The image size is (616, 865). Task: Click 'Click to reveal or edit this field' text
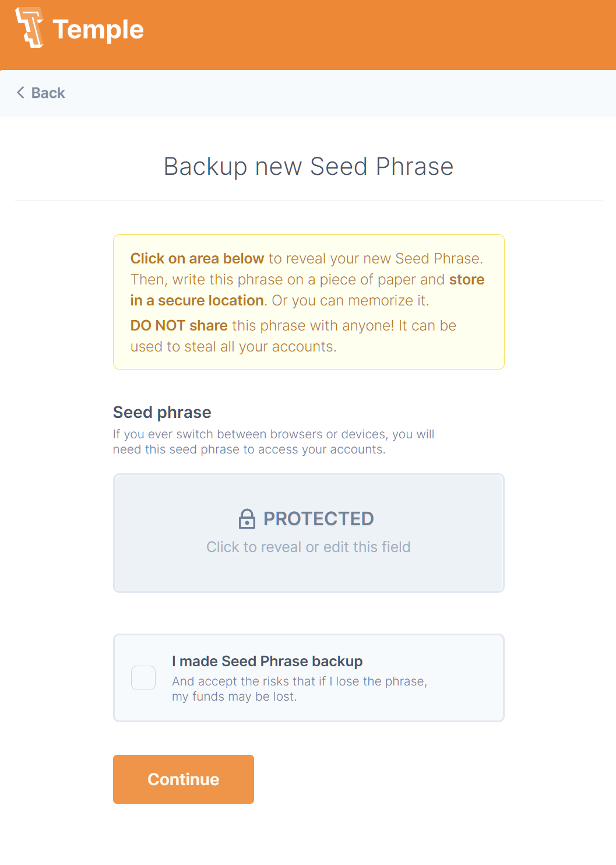(x=308, y=547)
